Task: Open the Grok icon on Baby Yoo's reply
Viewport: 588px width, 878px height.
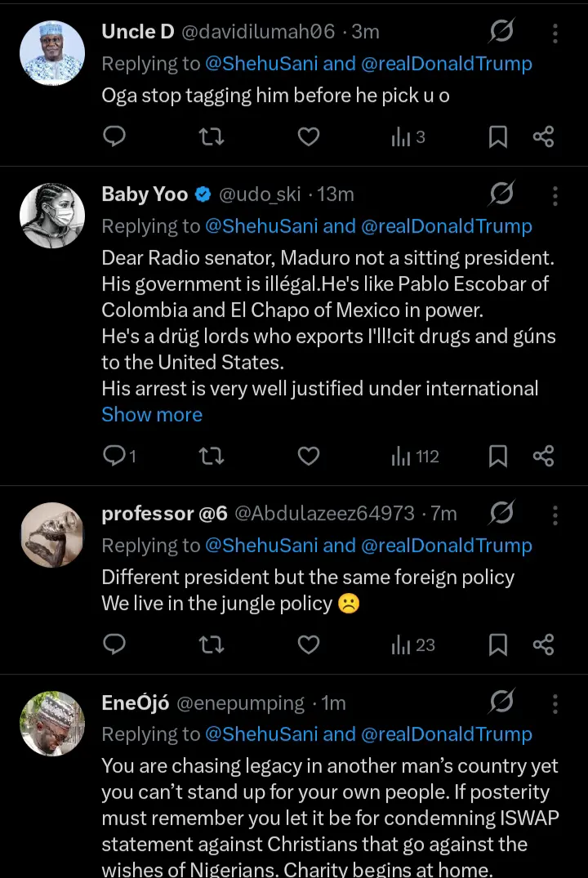Action: (x=501, y=194)
